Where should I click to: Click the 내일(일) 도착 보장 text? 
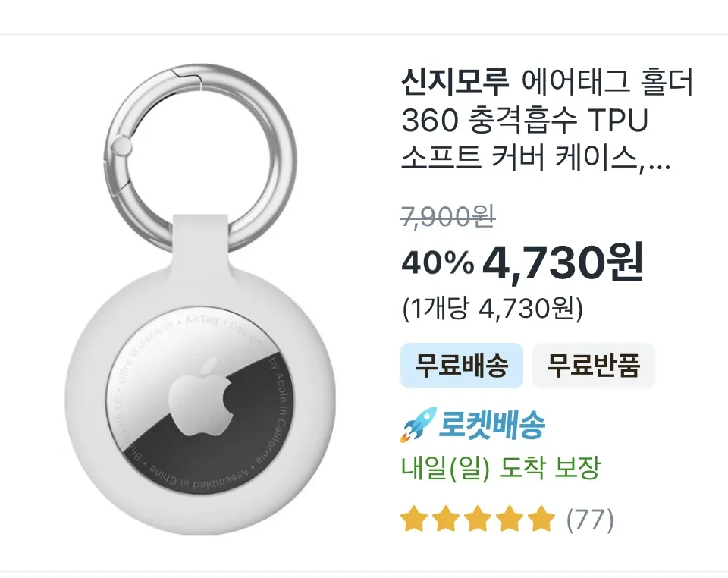click(x=501, y=468)
